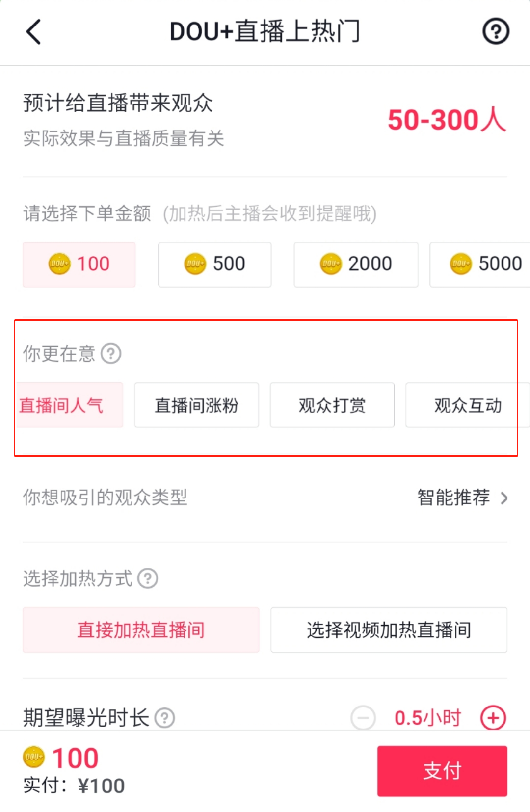The height and width of the screenshot is (812, 530).
Task: Increase 期望曝光时长 with the plus button
Action: coord(493,718)
